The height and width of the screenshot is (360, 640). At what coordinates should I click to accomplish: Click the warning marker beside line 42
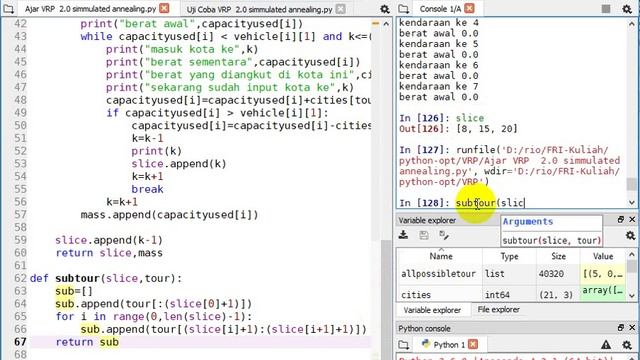point(376,24)
